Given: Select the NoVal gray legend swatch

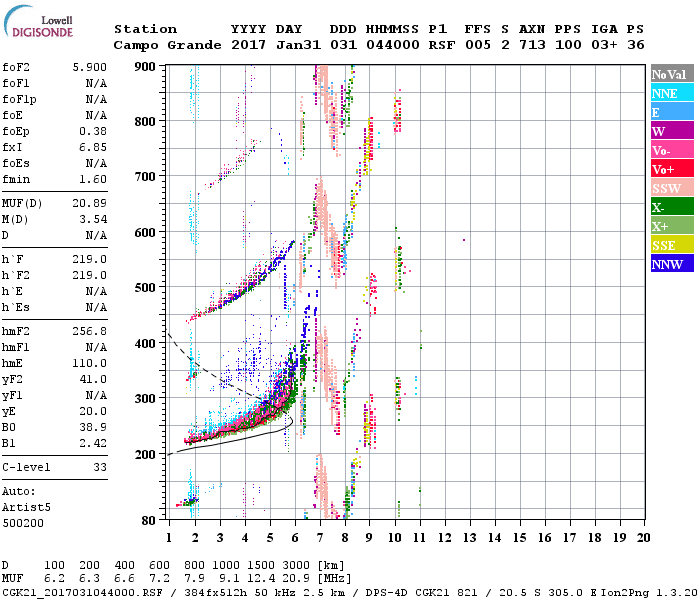Looking at the screenshot, I should click(668, 74).
